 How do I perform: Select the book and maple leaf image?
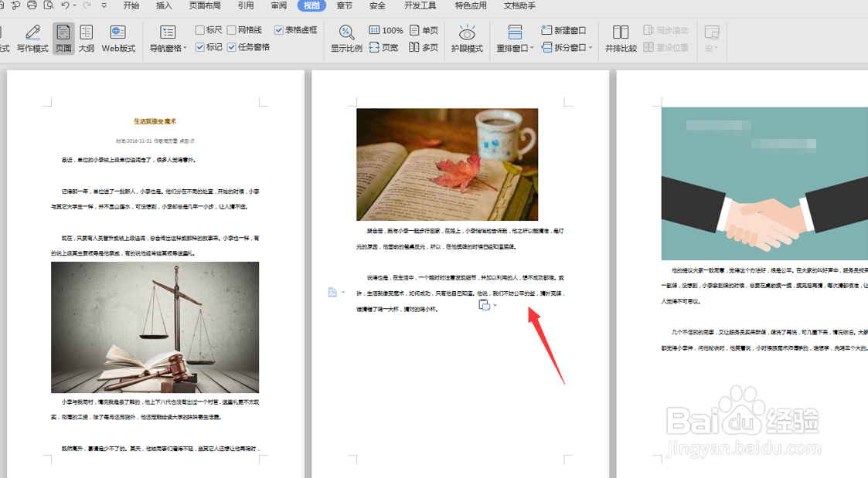tap(448, 164)
